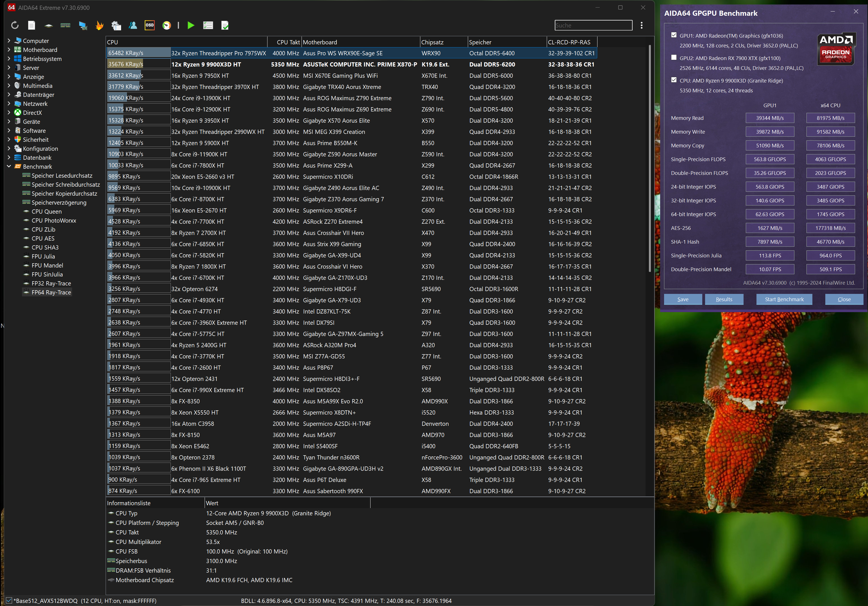
Task: Click the AIDA64 app icon in title bar
Action: (11, 8)
